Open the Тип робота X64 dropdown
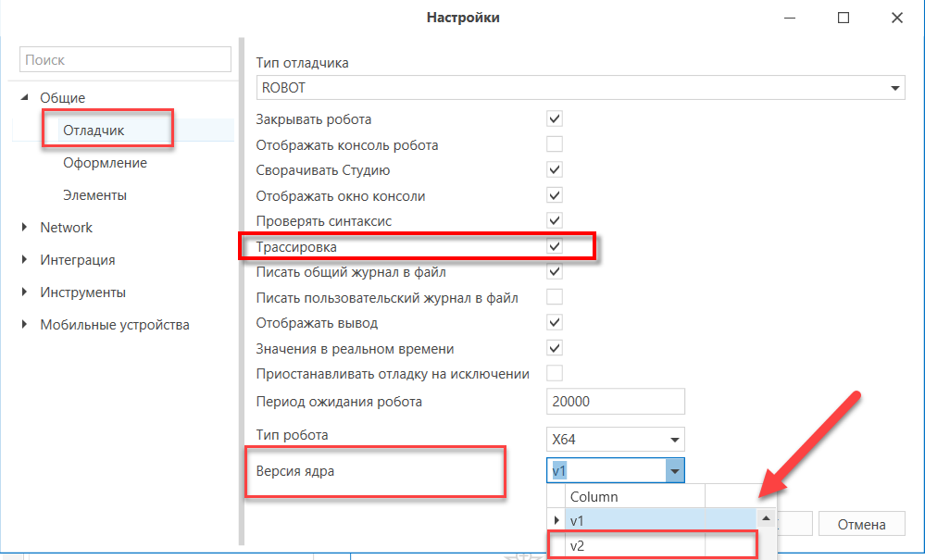The image size is (925, 560). point(616,439)
